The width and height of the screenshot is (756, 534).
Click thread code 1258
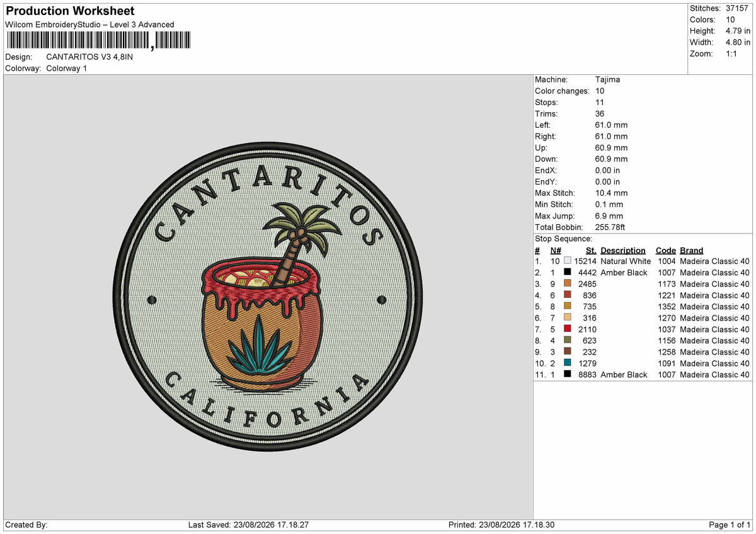[x=667, y=351]
